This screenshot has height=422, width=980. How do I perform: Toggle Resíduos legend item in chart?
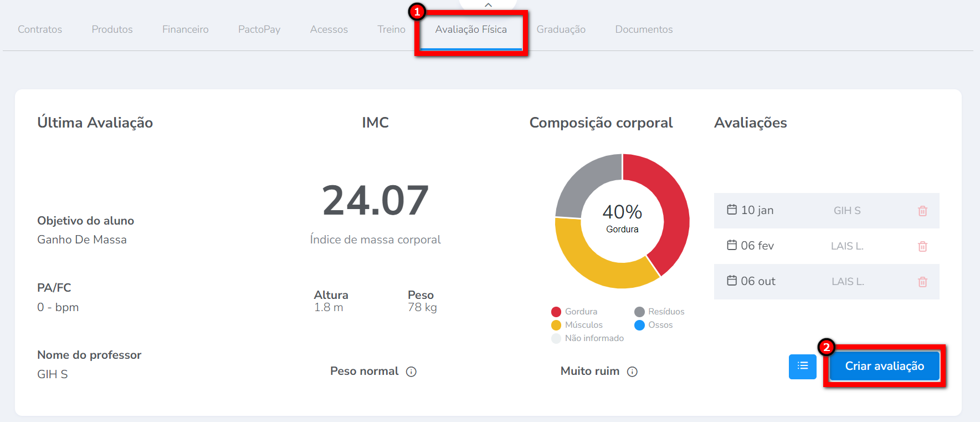pyautogui.click(x=659, y=312)
